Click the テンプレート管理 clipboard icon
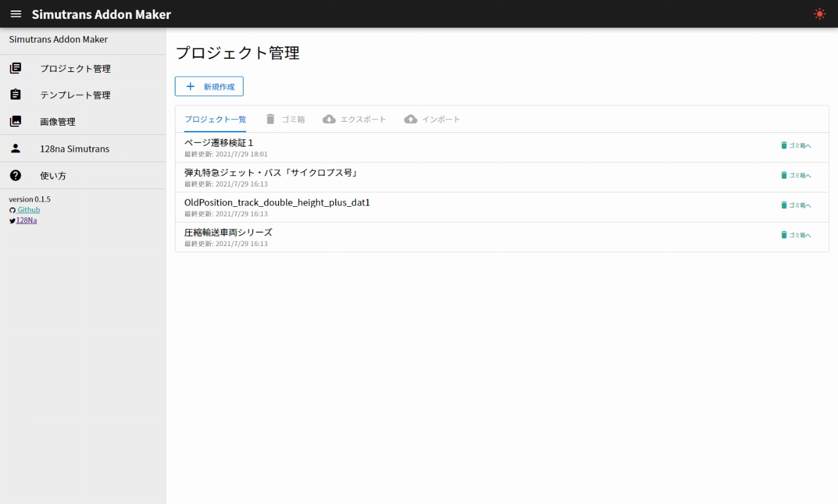838x504 pixels. (x=16, y=95)
